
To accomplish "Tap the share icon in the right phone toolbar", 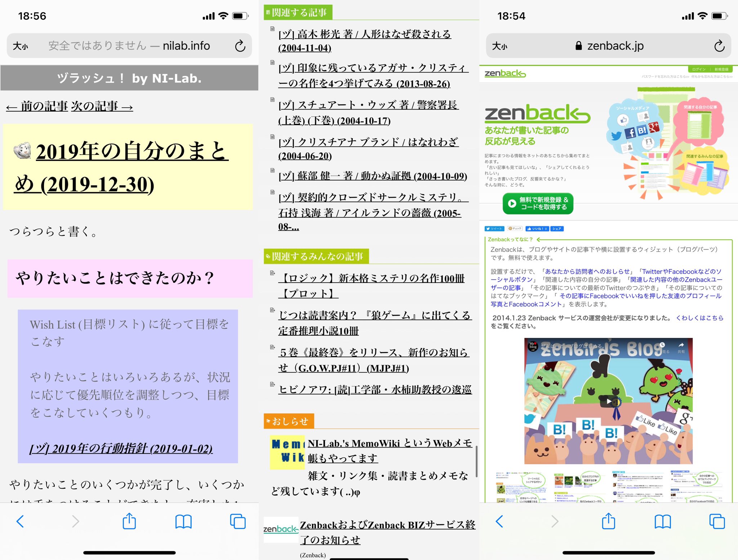I will click(609, 521).
